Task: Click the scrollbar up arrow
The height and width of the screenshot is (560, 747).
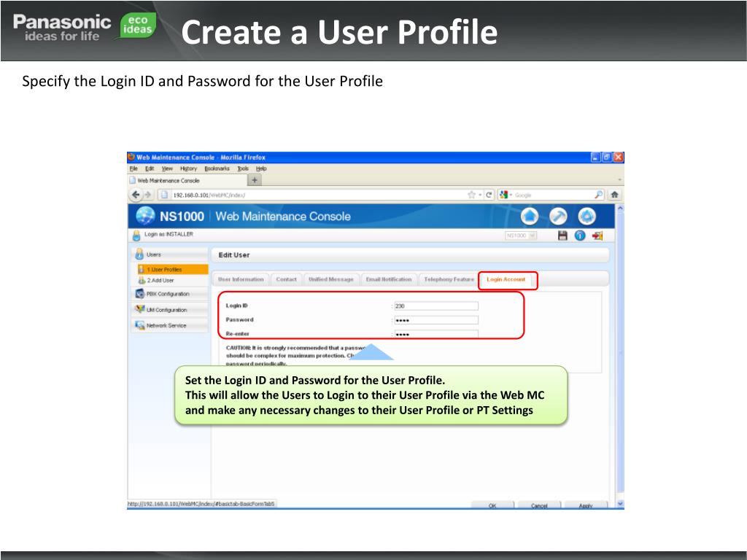Action: (x=620, y=209)
